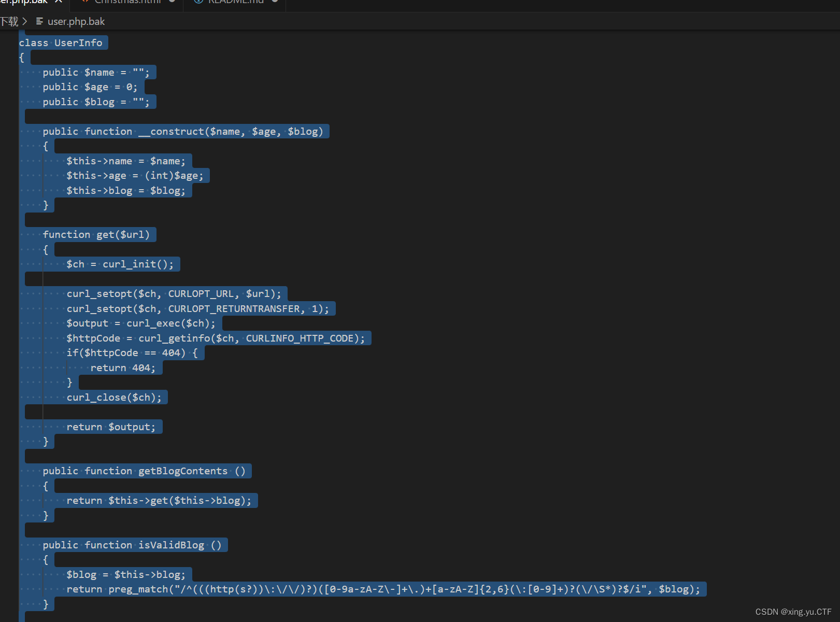Click 'public function getBlogContents ()' line
Viewport: 840px width, 622px height.
[x=144, y=471]
